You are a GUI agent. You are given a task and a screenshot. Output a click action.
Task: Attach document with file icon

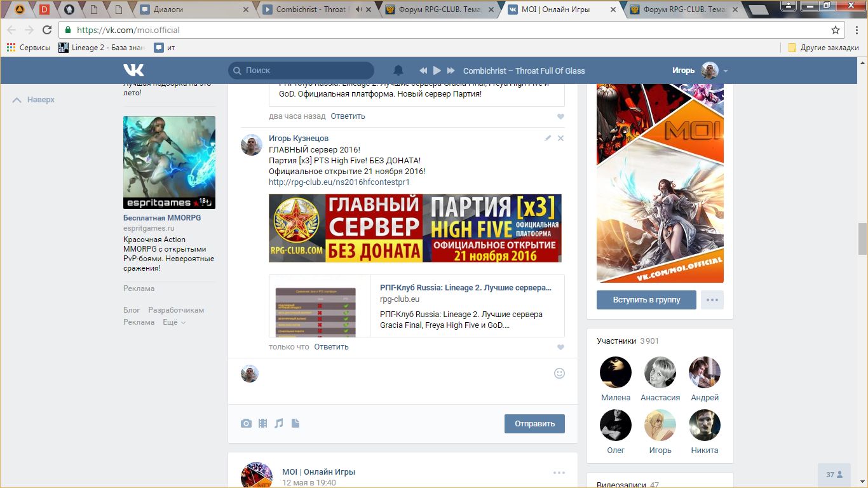(x=295, y=423)
